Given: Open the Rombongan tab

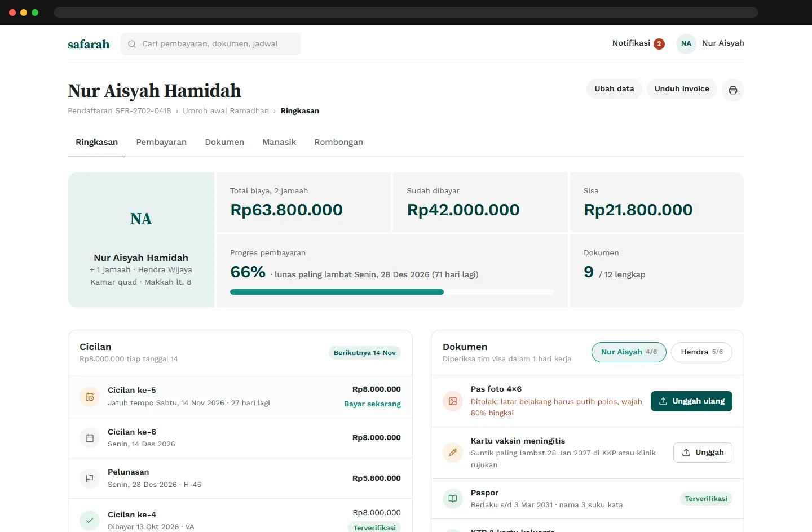Looking at the screenshot, I should (339, 142).
